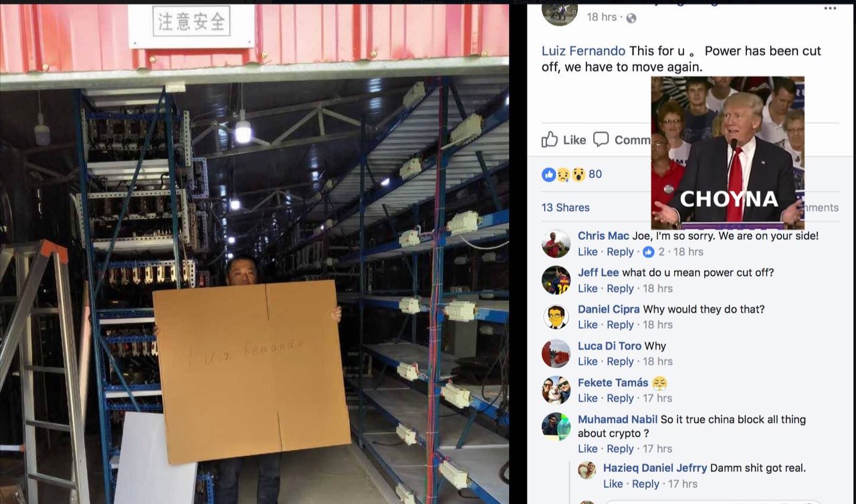Like Hazieq Daniel Jefrry's reply
The width and height of the screenshot is (856, 504).
(613, 484)
